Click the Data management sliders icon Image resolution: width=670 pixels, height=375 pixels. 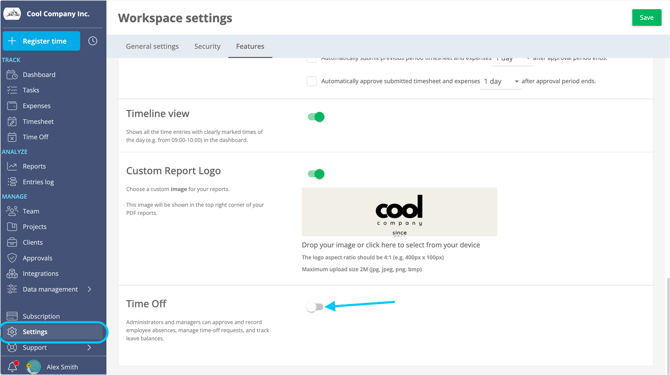coord(12,289)
